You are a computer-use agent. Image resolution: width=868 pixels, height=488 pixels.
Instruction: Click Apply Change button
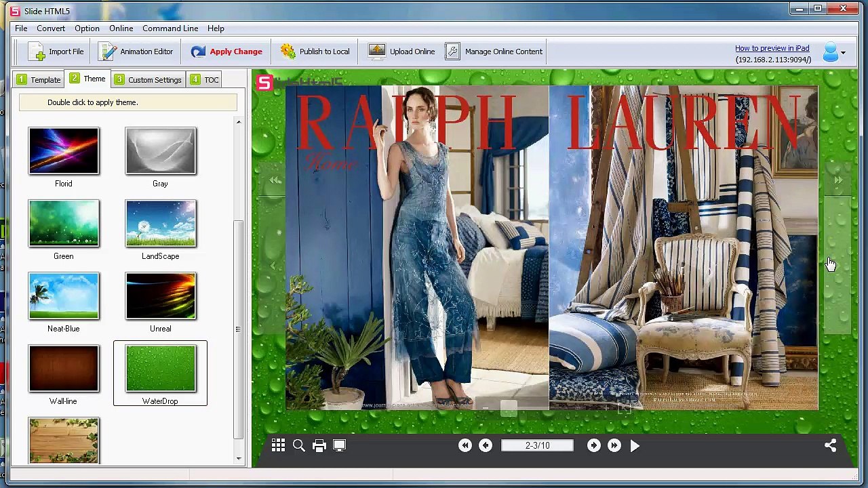(x=226, y=52)
